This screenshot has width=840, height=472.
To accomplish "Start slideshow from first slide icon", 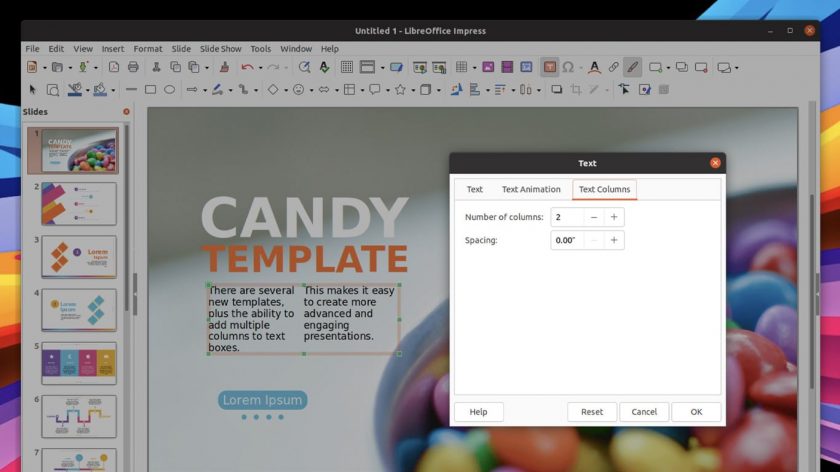I will (x=419, y=67).
